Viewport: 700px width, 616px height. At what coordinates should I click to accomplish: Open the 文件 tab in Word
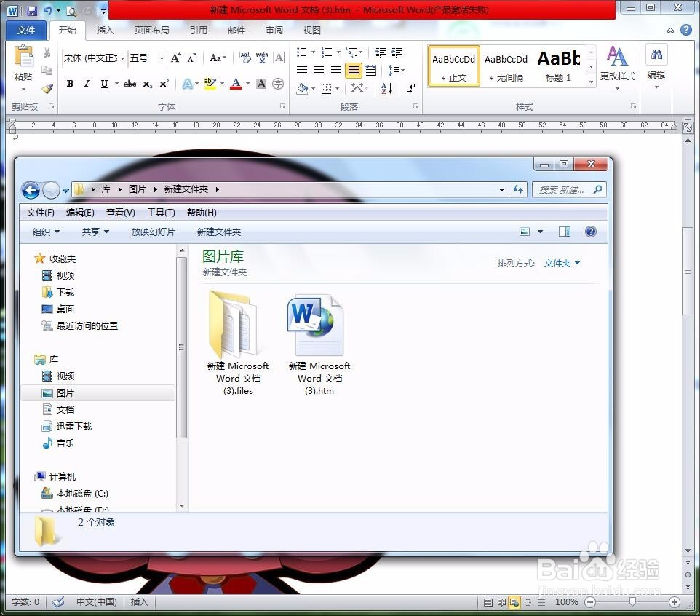click(26, 31)
